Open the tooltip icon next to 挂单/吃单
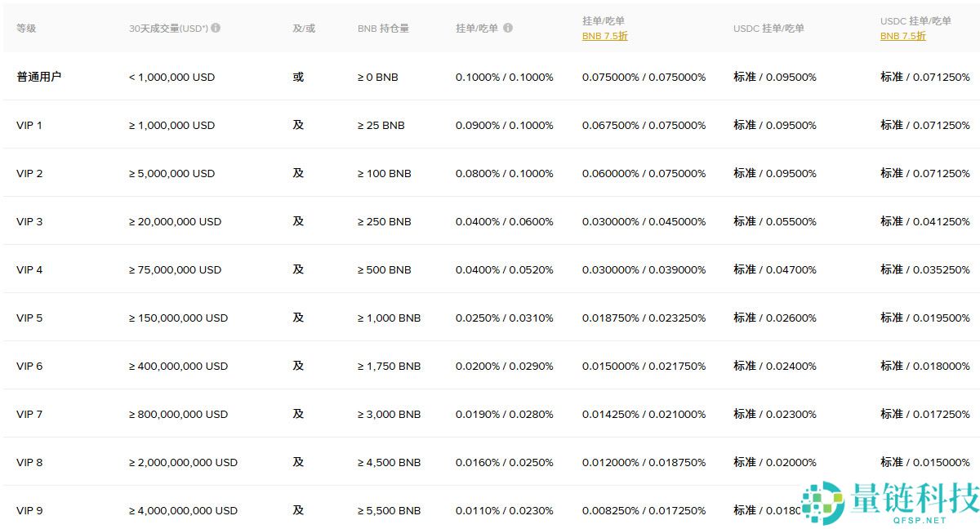The width and height of the screenshot is (980, 529). pos(509,27)
